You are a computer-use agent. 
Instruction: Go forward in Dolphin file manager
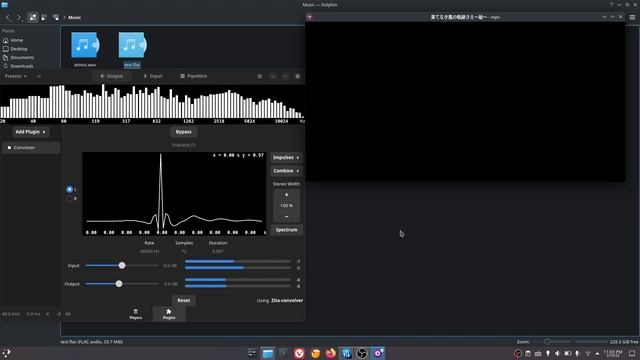pos(19,18)
